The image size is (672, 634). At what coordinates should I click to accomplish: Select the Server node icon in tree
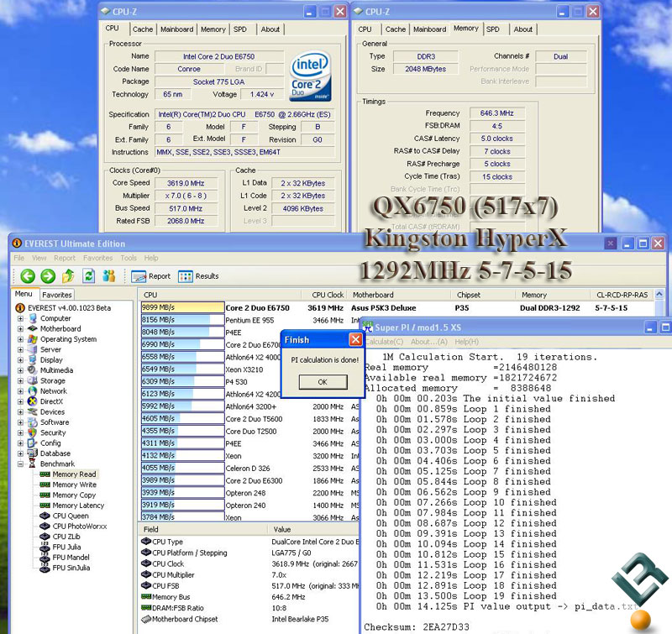(33, 349)
